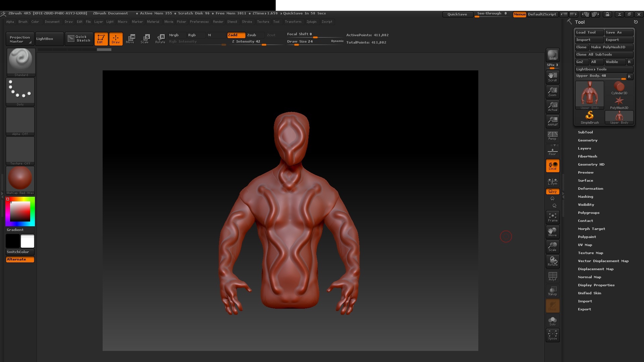Select the Rotate tool in top toolbar
This screenshot has height=362, width=644.
[160, 39]
